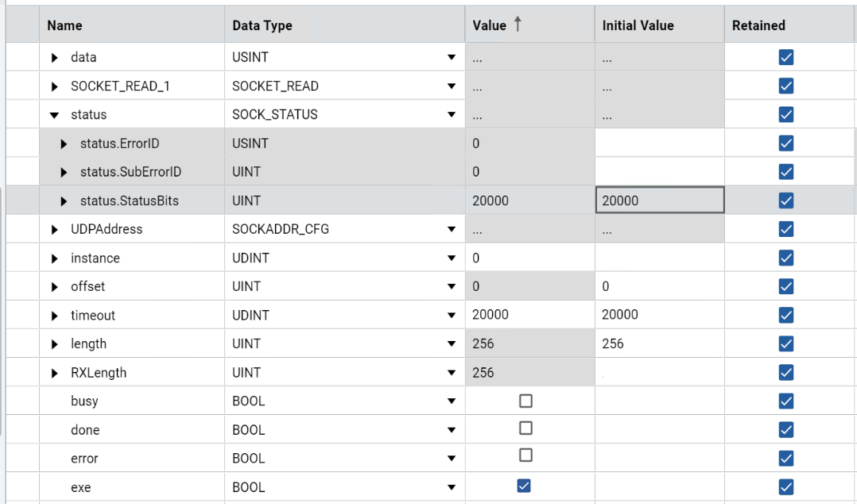Open data type dropdown for status
857x504 pixels.
pos(452,115)
